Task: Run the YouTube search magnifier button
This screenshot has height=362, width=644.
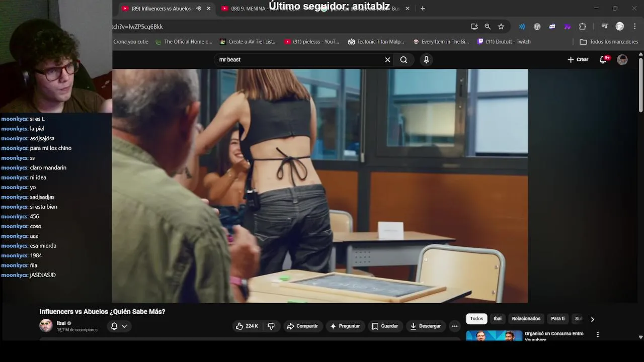Action: [404, 60]
